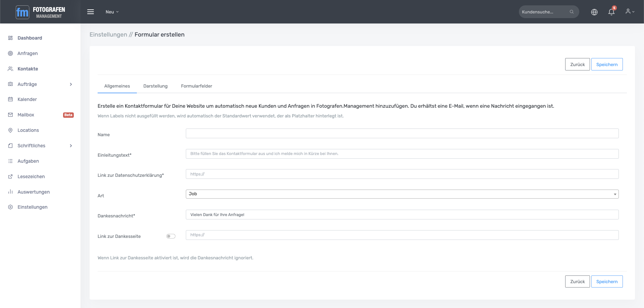Open Locations pin icon in sidebar

pos(10,130)
